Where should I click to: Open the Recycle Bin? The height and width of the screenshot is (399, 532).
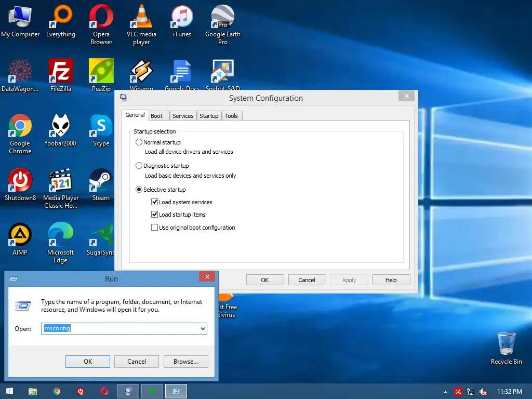pos(506,348)
